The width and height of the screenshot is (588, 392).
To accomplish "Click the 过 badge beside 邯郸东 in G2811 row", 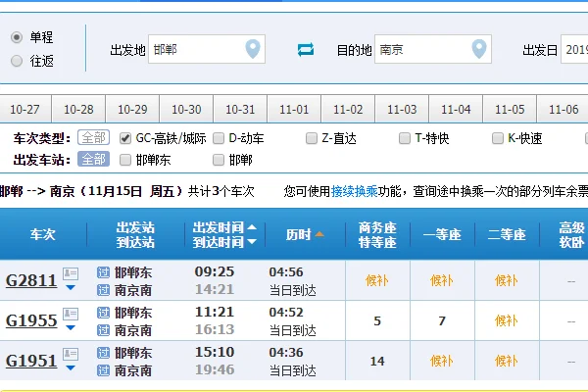I will 103,272.
